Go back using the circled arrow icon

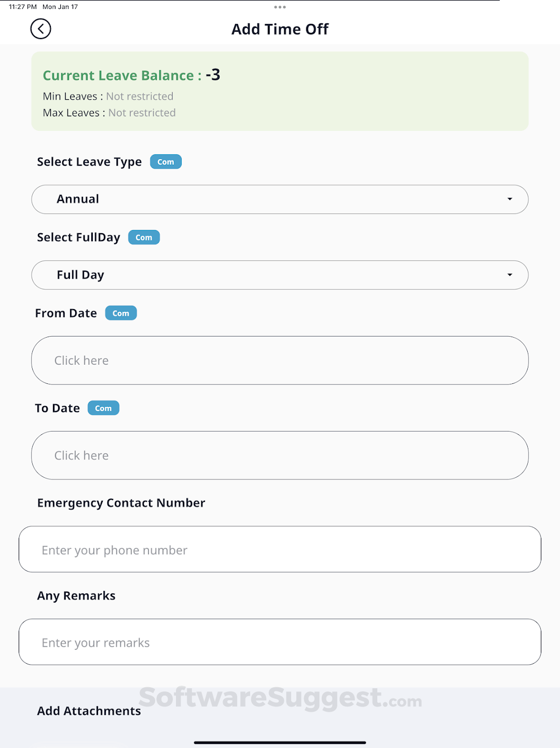(x=40, y=29)
